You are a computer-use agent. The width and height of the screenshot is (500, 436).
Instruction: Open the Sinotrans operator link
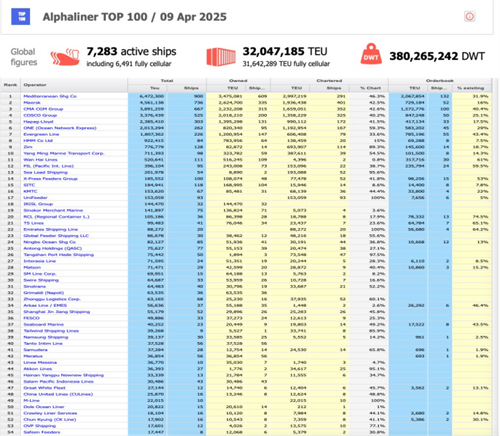[x=35, y=286]
